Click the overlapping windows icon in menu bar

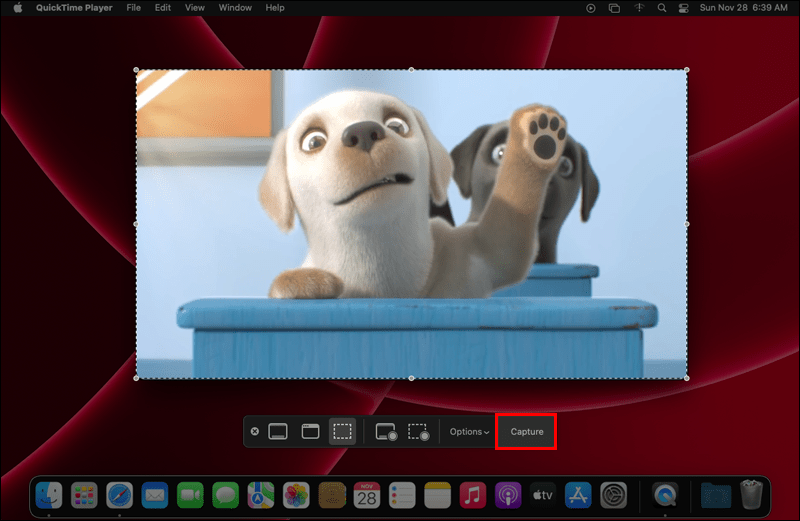click(x=614, y=8)
